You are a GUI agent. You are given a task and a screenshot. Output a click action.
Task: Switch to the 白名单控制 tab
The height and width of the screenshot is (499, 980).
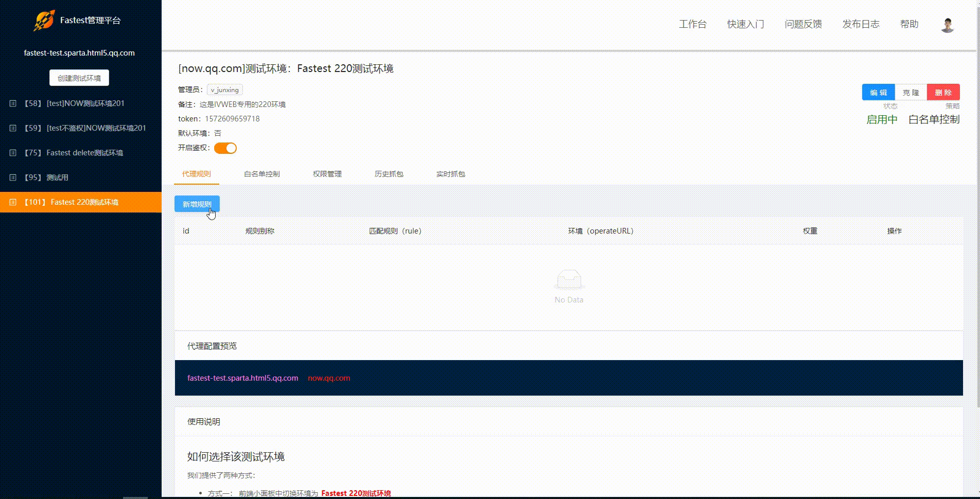262,174
